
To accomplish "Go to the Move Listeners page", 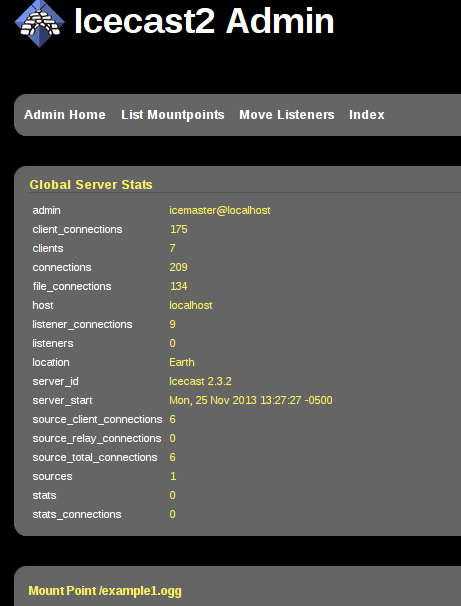I will (x=287, y=115).
